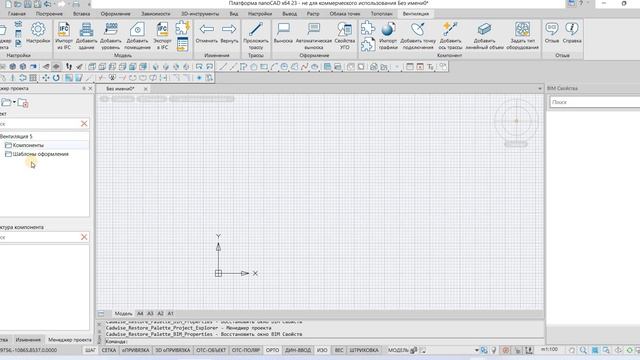Toggle ОТС-ОБЪЕКТ tracking
640x360 pixels.
(211, 350)
